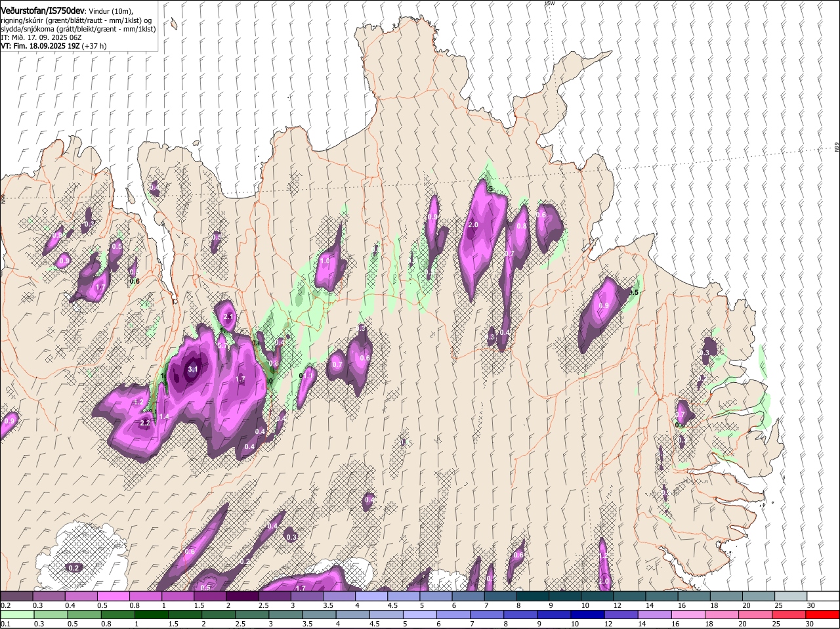840x629 pixels.
Task: Pick top-row legend swatch between 3 and 3.5
Action: (306, 596)
